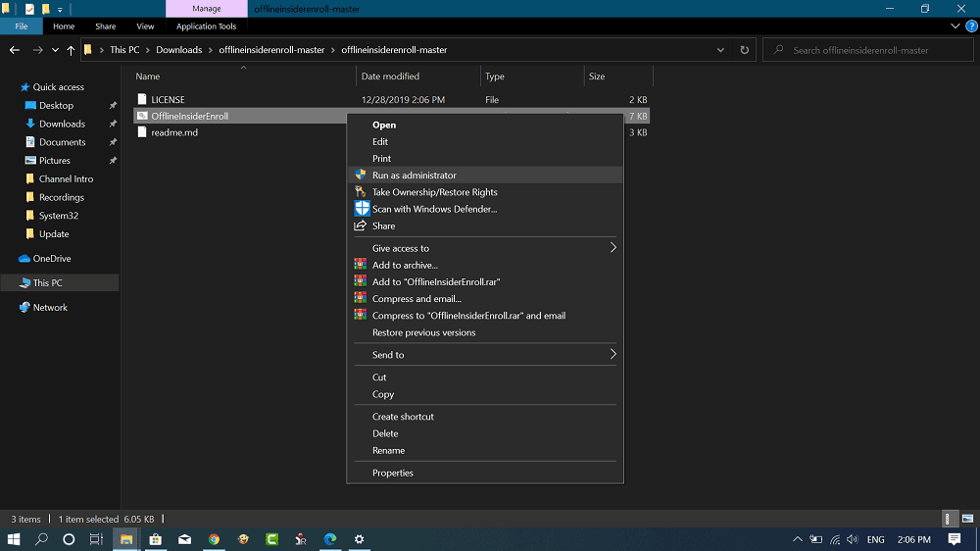Click the Up one level arrow
This screenshot has height=551, width=980.
(x=71, y=50)
